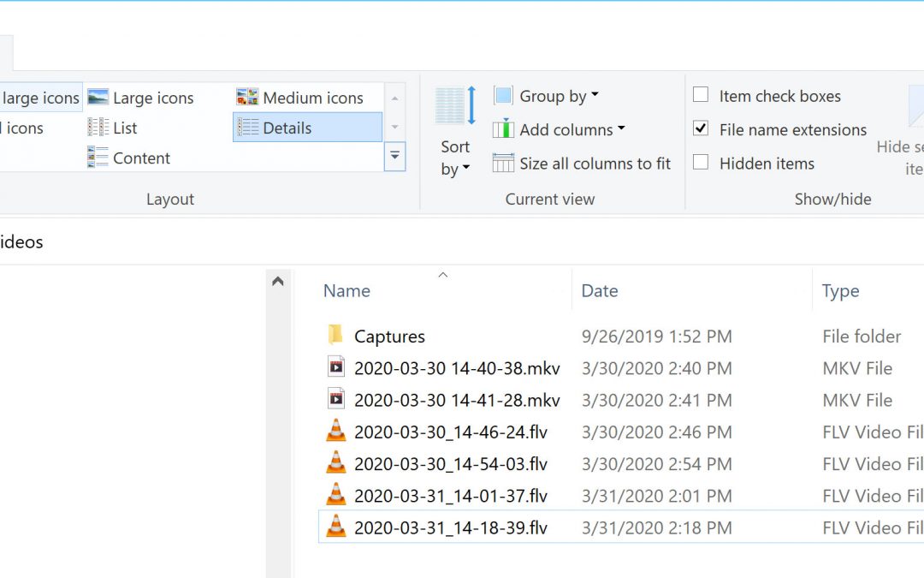Open the Add columns dropdown
Viewport: 924px width, 578px height.
point(560,130)
